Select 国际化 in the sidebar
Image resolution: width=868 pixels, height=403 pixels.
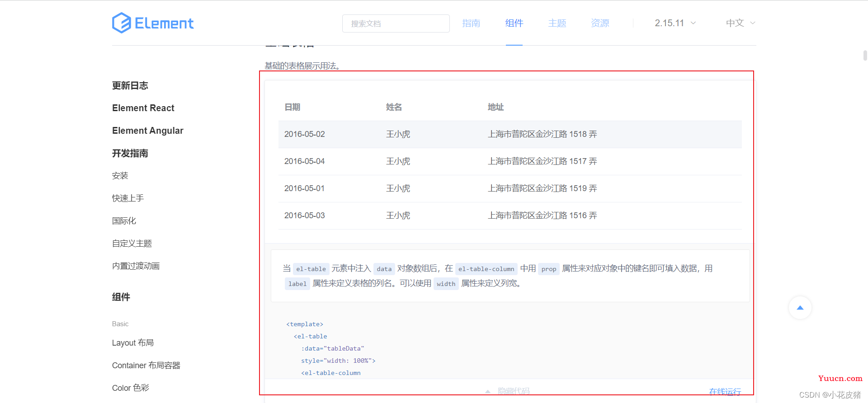click(x=124, y=221)
